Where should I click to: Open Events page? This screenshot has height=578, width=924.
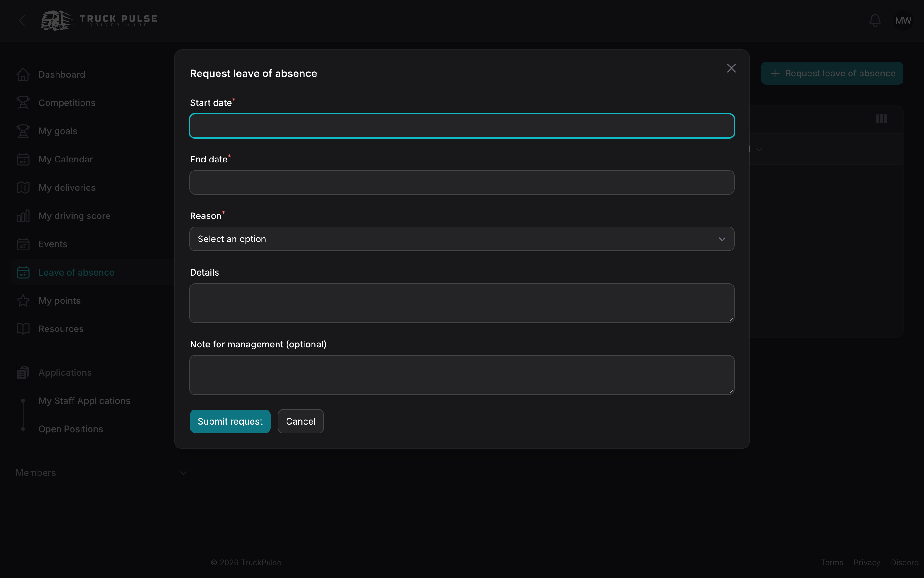pyautogui.click(x=53, y=244)
